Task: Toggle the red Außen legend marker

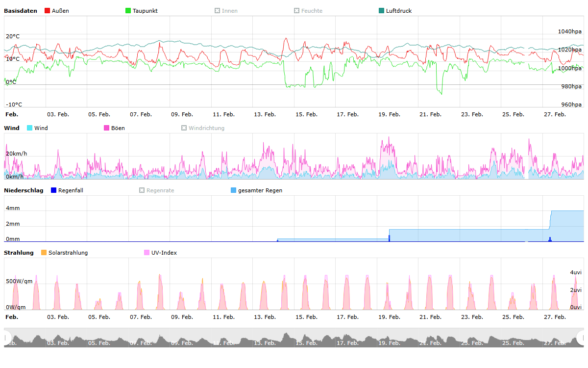Action: click(47, 11)
